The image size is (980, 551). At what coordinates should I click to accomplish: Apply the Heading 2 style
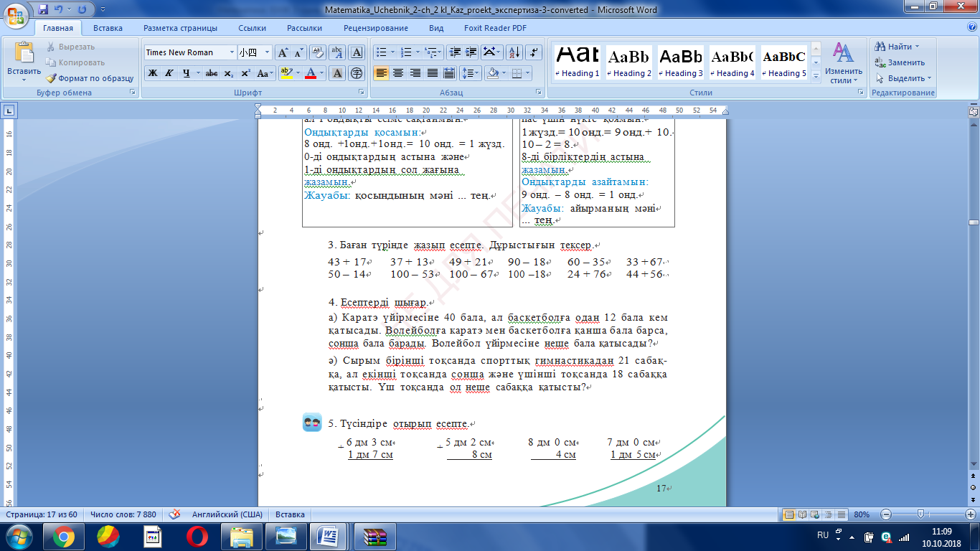[x=629, y=63]
